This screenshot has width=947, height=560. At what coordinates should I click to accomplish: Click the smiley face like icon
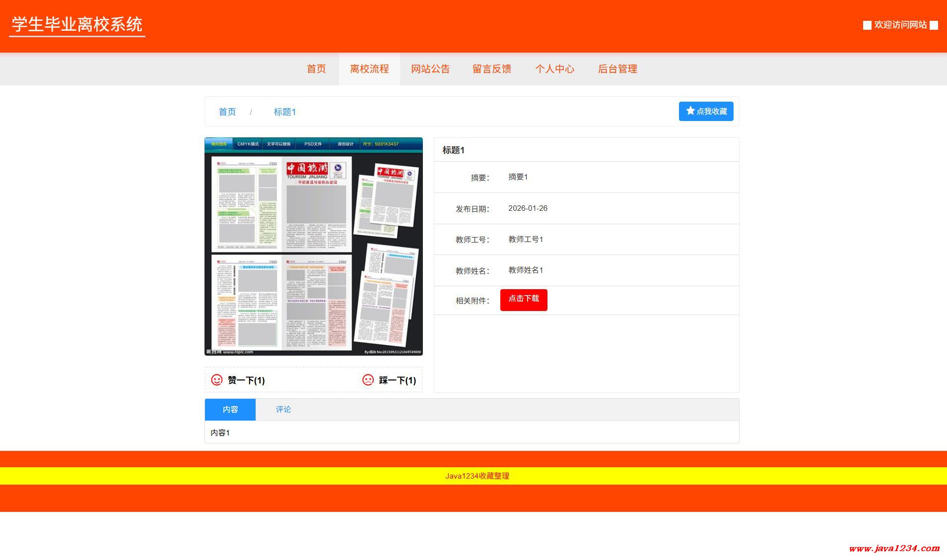pyautogui.click(x=217, y=380)
